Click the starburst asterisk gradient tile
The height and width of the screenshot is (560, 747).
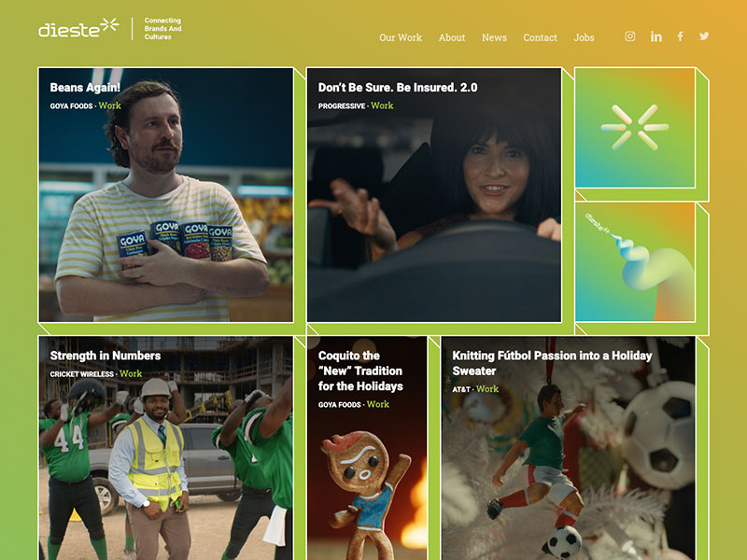point(635,128)
